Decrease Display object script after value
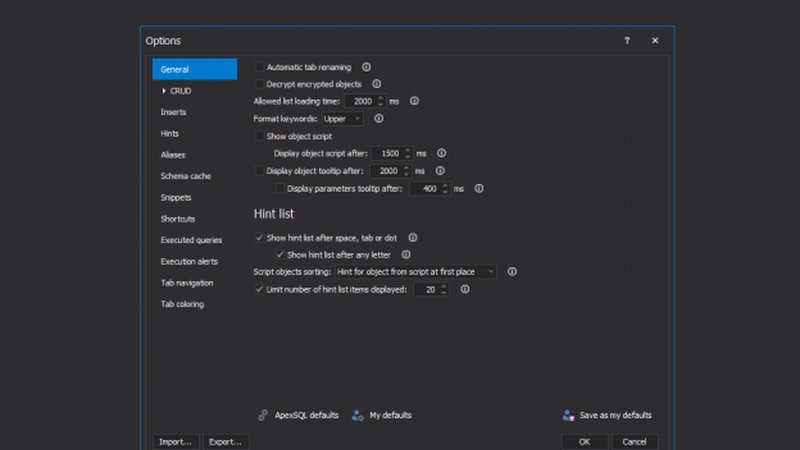The width and height of the screenshot is (800, 450). (407, 156)
